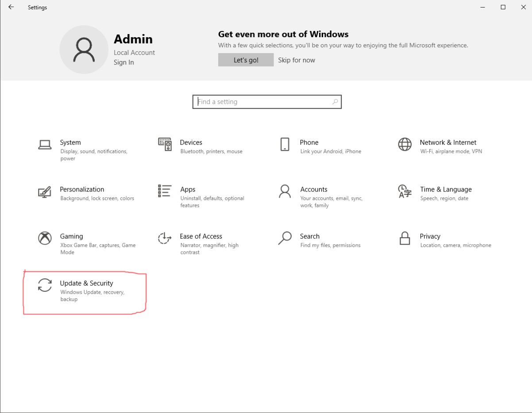Click 'Find my files, permissions' description
The image size is (532, 413).
(x=331, y=245)
